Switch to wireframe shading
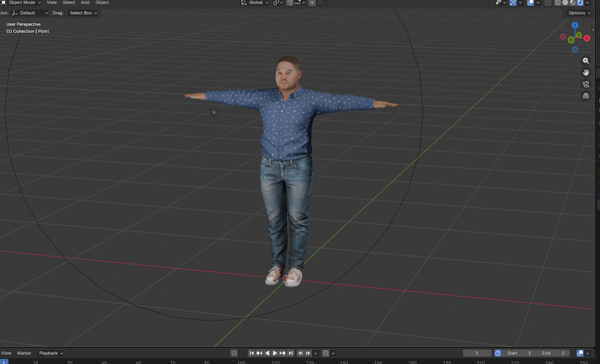This screenshot has height=364, width=600. 558,3
